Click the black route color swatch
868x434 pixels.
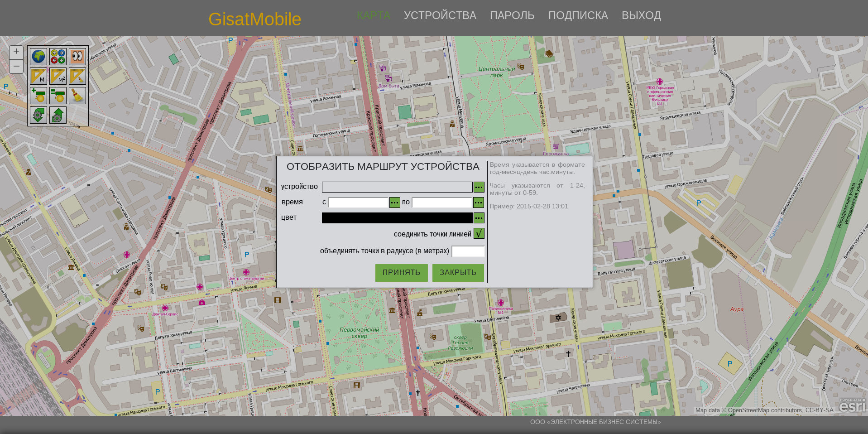pos(397,218)
